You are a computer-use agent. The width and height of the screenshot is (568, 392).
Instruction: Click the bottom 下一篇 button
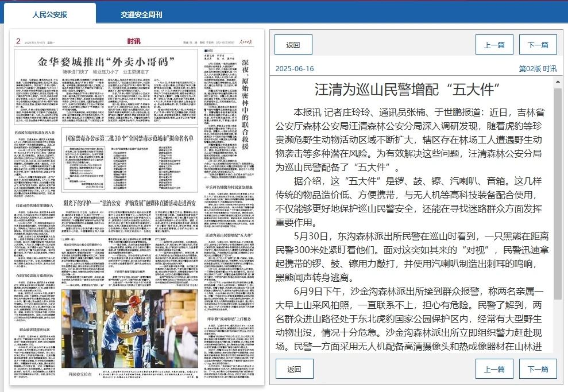pyautogui.click(x=538, y=369)
